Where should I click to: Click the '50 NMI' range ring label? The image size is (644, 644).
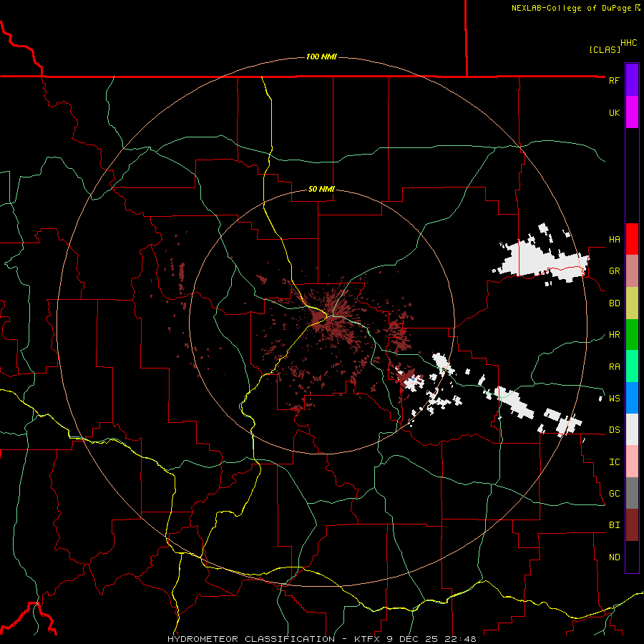(x=321, y=190)
